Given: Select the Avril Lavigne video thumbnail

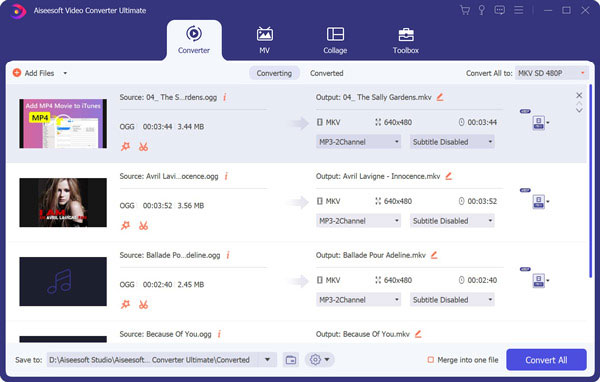Looking at the screenshot, I should [x=63, y=202].
